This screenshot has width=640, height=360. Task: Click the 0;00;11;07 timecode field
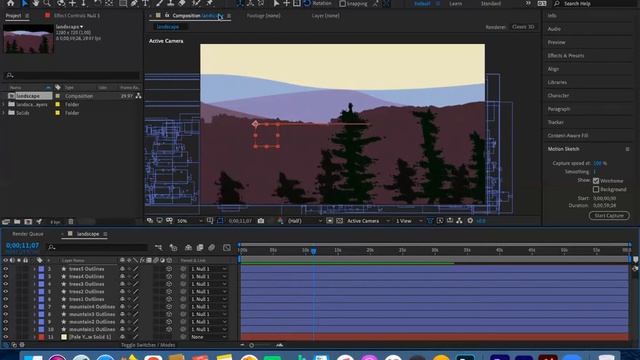coord(22,245)
